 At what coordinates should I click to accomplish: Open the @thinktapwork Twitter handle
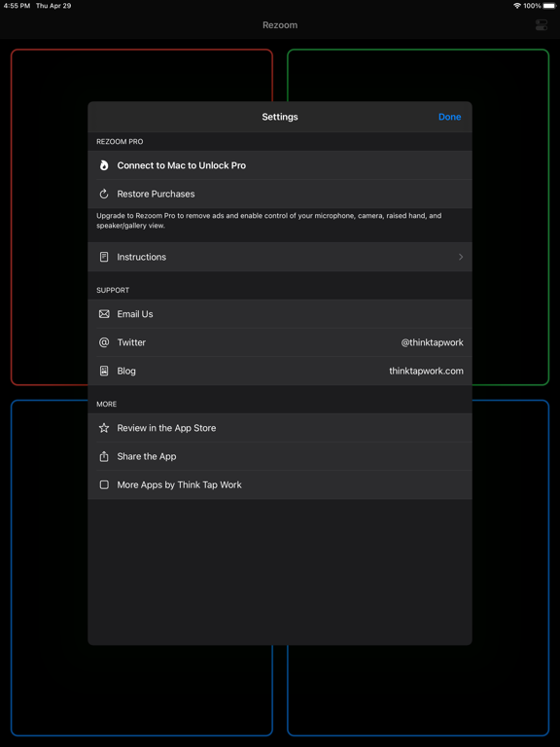tap(432, 342)
